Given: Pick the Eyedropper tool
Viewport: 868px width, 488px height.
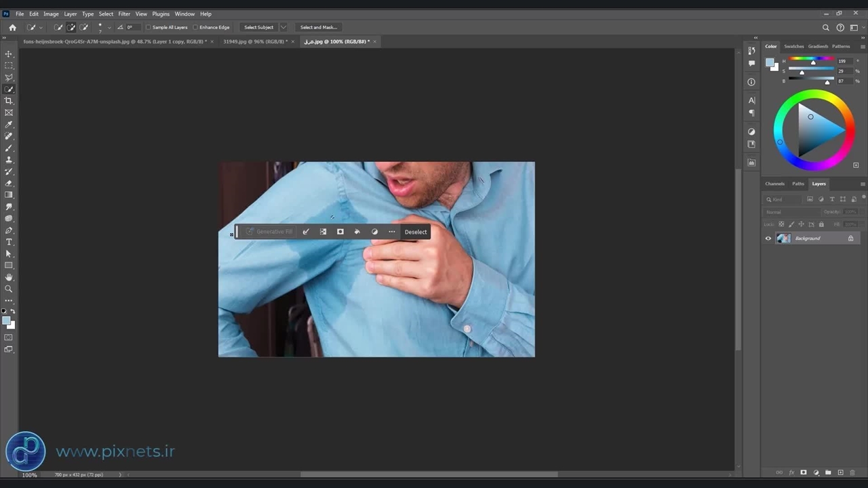Looking at the screenshot, I should pos(9,125).
